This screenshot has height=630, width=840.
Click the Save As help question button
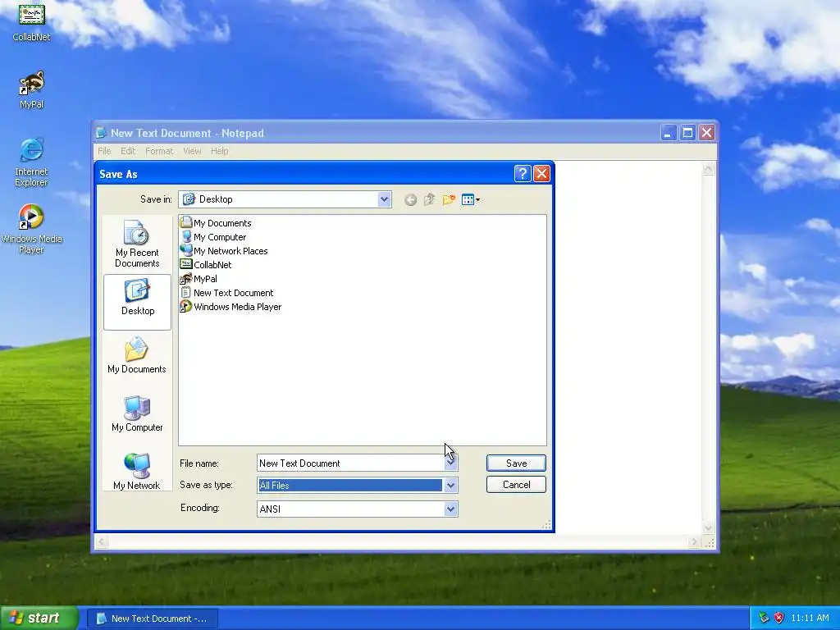[x=523, y=174]
